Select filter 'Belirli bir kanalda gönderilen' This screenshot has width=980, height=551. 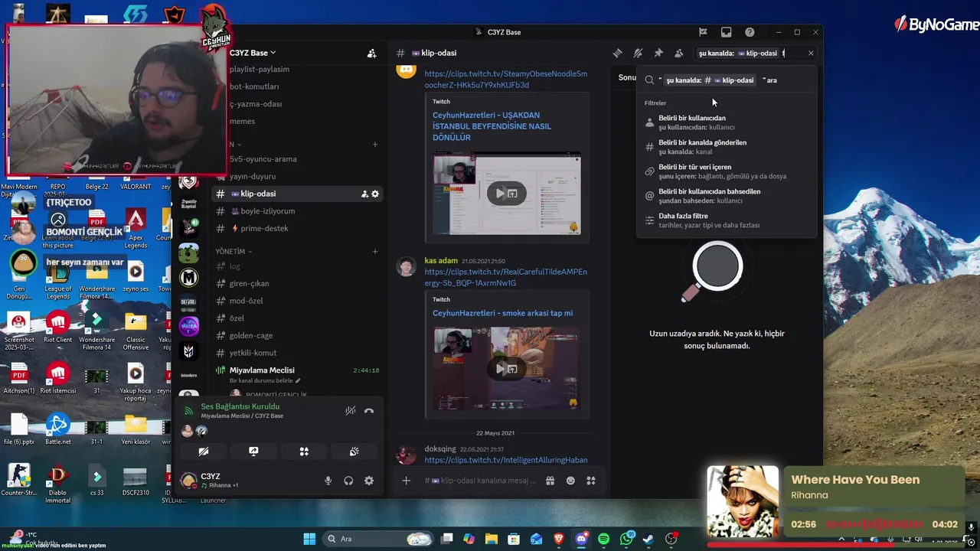point(727,147)
